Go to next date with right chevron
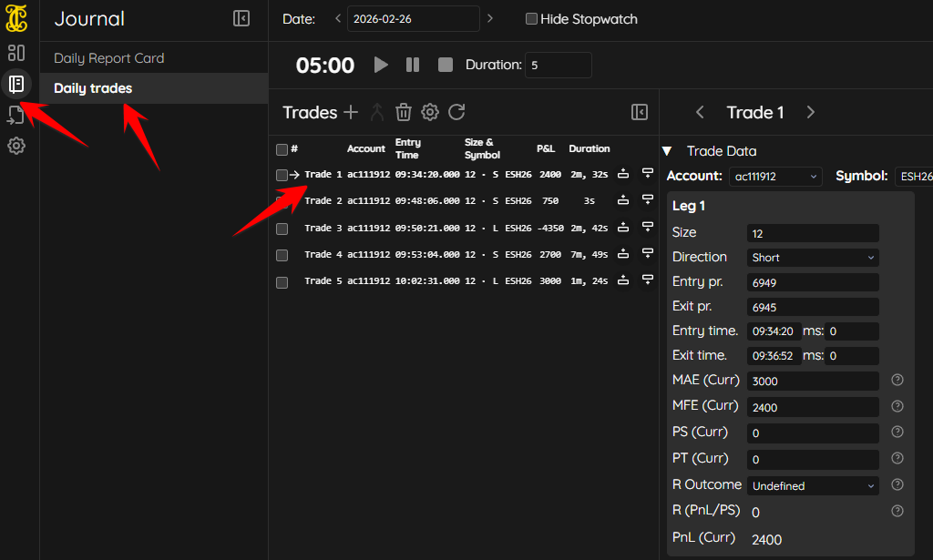Viewport: 933px width, 560px height. click(490, 18)
